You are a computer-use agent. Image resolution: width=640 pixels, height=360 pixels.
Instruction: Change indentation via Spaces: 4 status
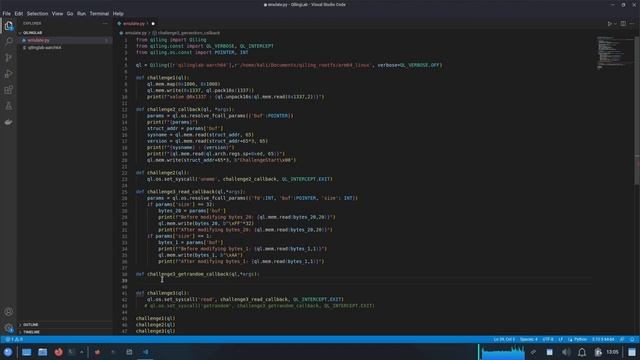point(529,340)
